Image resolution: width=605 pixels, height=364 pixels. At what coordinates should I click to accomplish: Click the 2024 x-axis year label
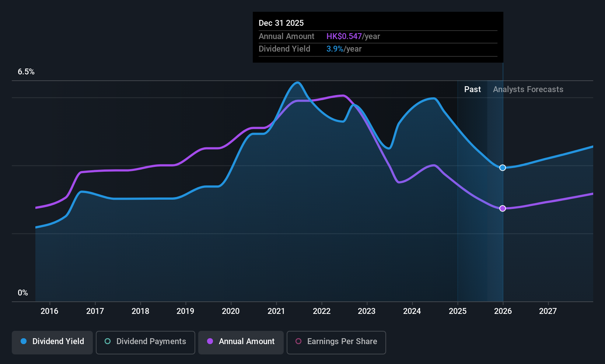pyautogui.click(x=412, y=311)
